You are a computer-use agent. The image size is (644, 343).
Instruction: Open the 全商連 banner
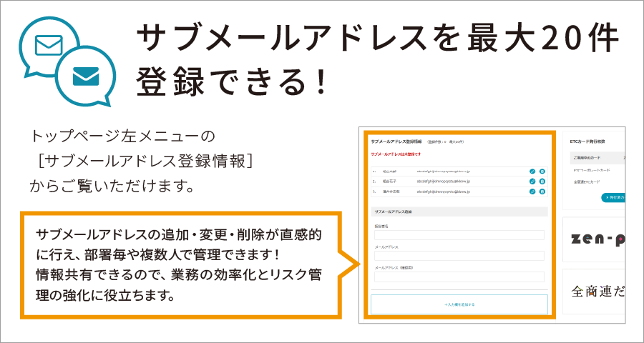[595, 292]
